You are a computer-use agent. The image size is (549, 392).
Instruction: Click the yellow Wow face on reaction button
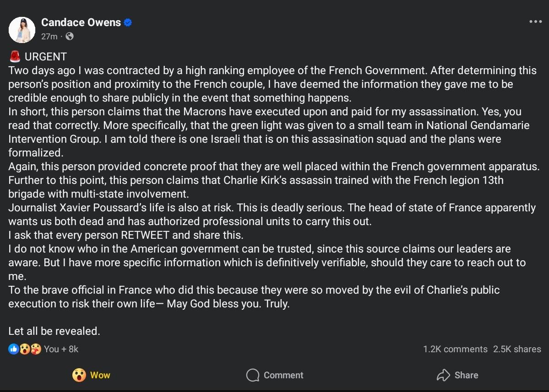[x=79, y=375]
